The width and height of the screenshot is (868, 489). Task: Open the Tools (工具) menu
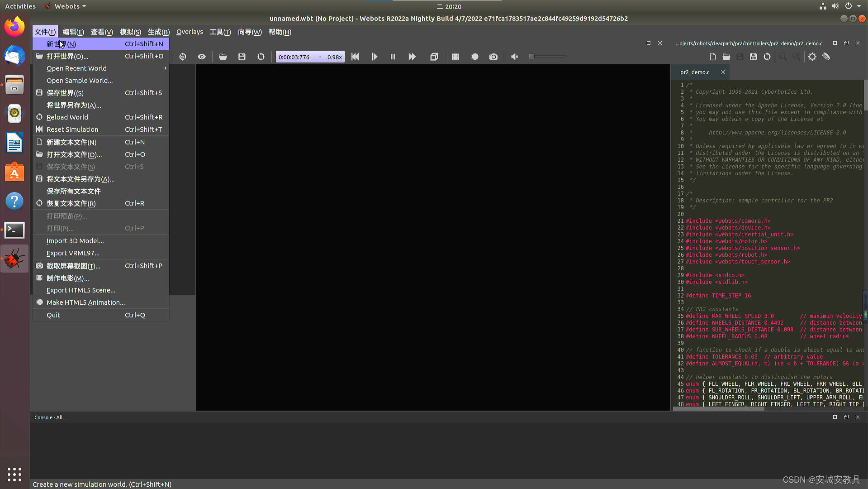click(x=220, y=32)
